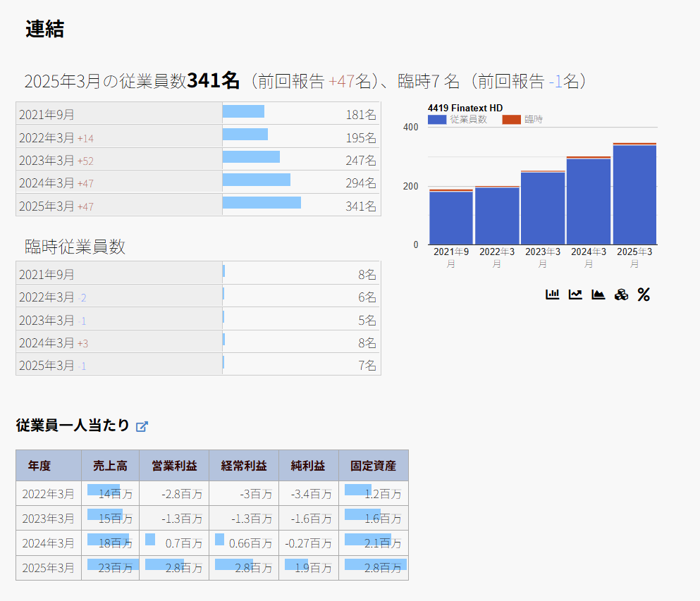The height and width of the screenshot is (601, 700).
Task: Click the 売上高 column header
Action: click(x=110, y=466)
